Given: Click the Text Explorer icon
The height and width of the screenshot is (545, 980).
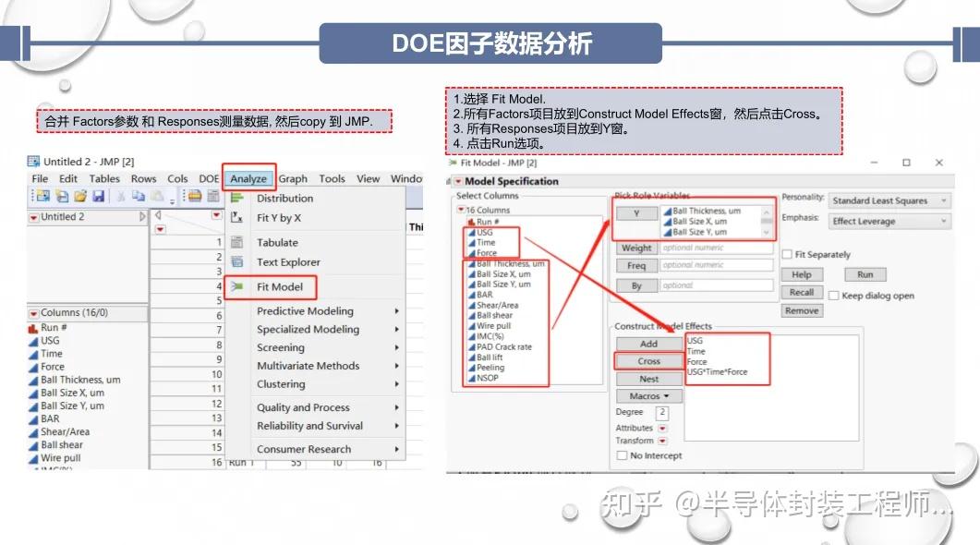Looking at the screenshot, I should click(x=237, y=261).
